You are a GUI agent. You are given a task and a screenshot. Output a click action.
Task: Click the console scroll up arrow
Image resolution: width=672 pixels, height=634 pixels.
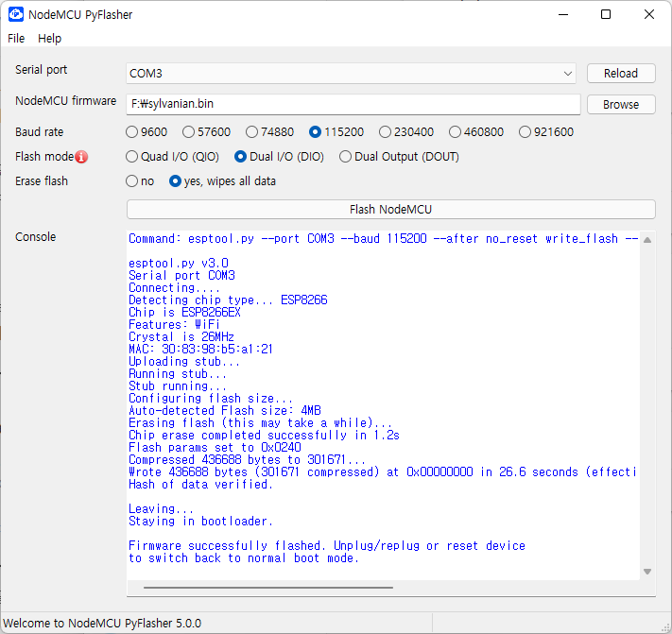pyautogui.click(x=647, y=240)
